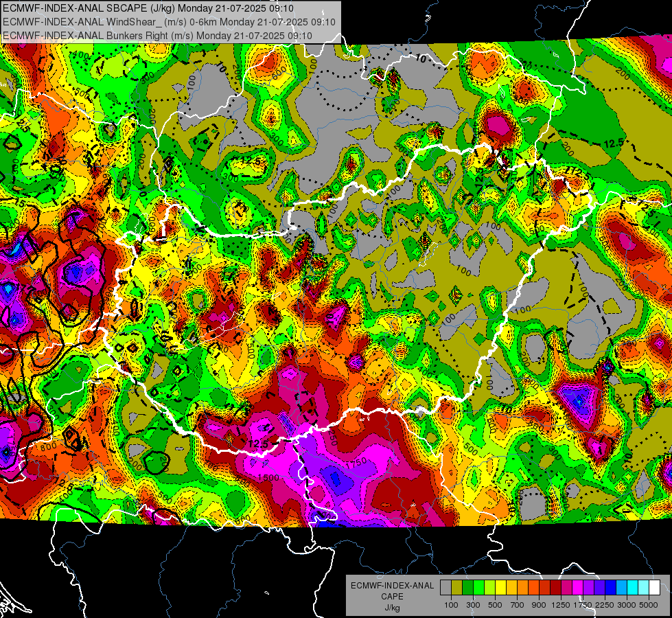Click the 1750 contour label on the map
Viewport: 672px width, 618px height.
pyautogui.click(x=356, y=462)
